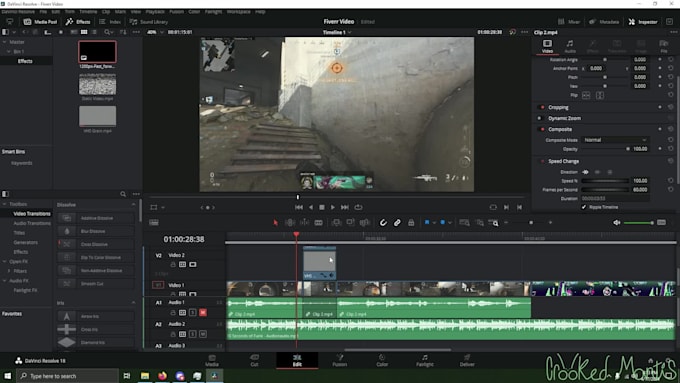Open the Sound Library panel
680x383 pixels.
pos(149,22)
